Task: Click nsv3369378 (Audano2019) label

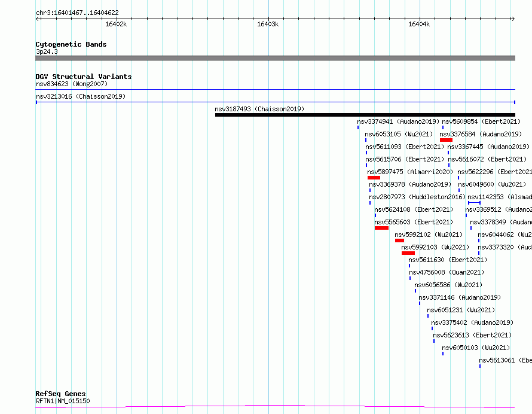Action: pos(410,184)
